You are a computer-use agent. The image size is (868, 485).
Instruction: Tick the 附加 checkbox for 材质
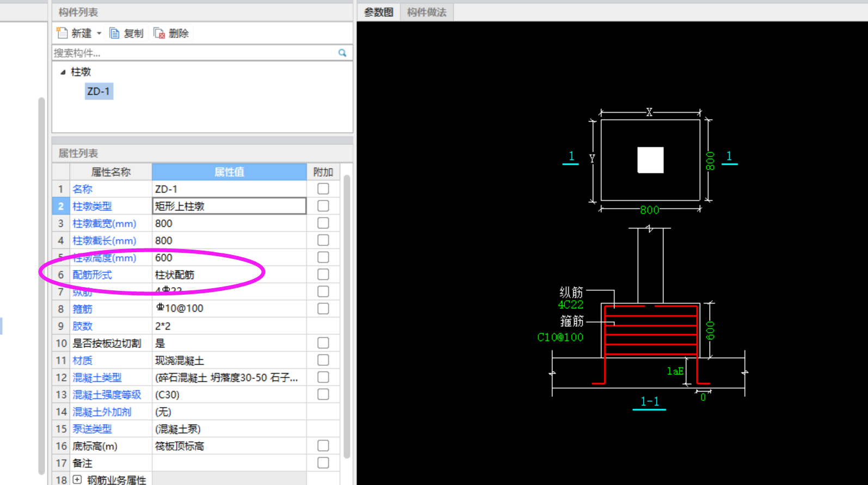[323, 360]
